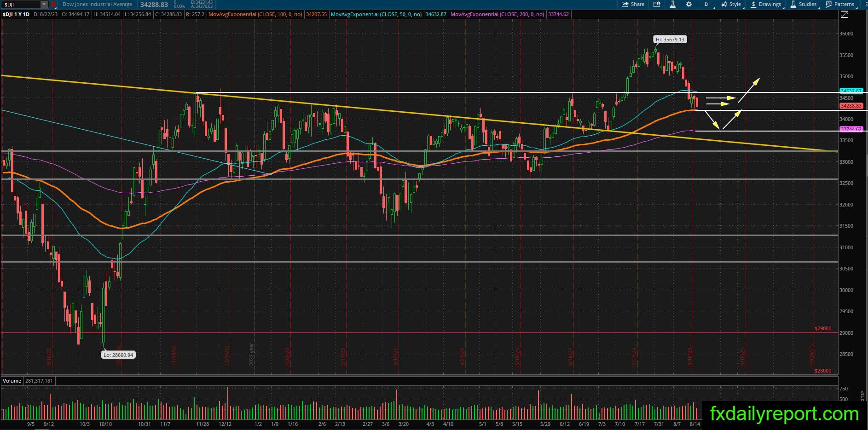
Task: Open the D aggregation period dropdown
Action: click(x=707, y=4)
